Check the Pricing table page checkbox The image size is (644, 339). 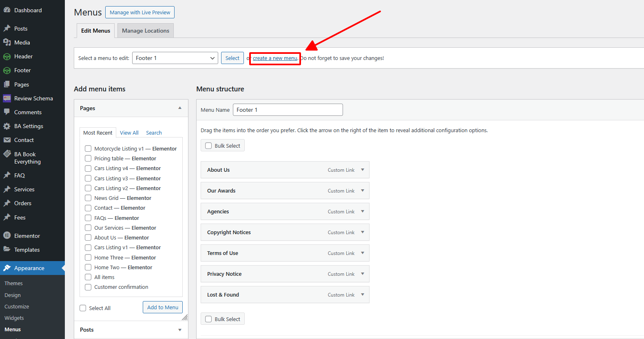[x=88, y=158]
